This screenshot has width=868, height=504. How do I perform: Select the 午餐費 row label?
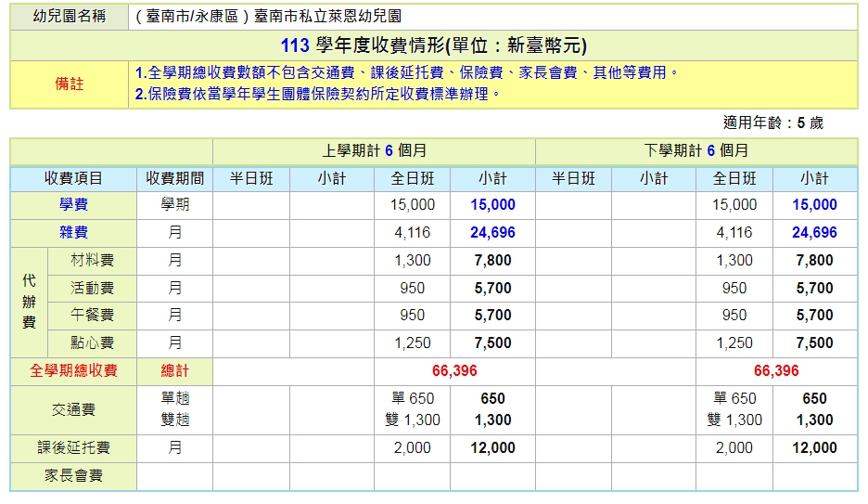(x=92, y=316)
